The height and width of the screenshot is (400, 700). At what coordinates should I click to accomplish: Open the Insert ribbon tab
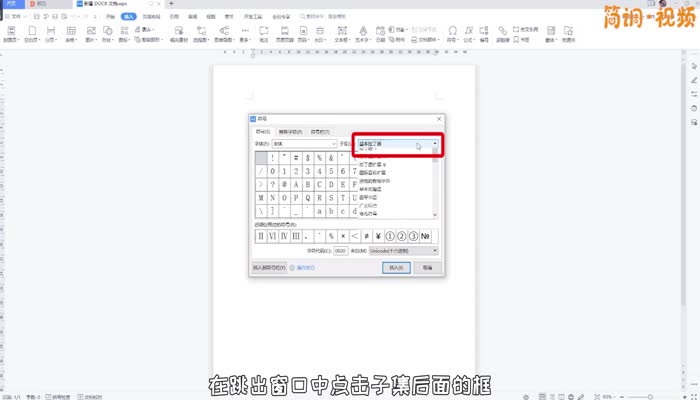coord(129,17)
